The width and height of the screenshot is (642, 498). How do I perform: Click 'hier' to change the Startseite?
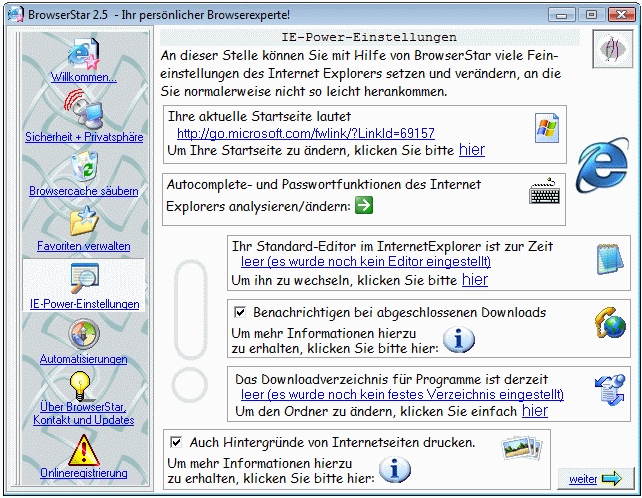(472, 150)
